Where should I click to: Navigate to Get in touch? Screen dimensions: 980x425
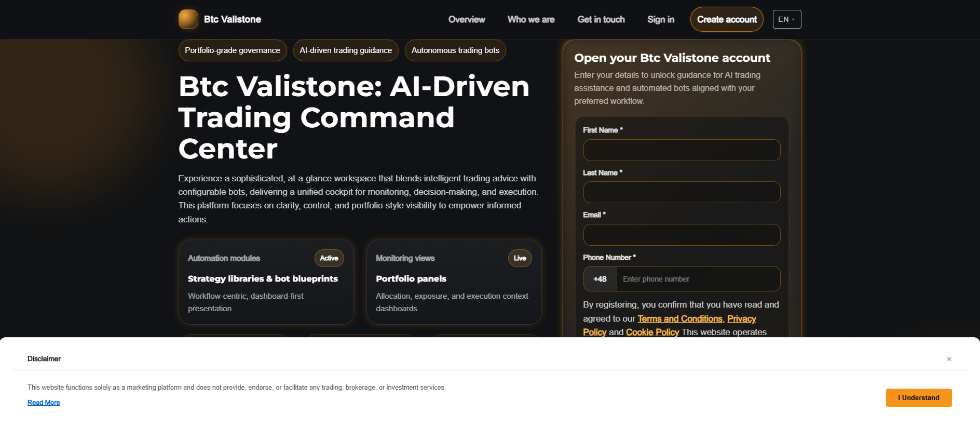click(x=601, y=19)
